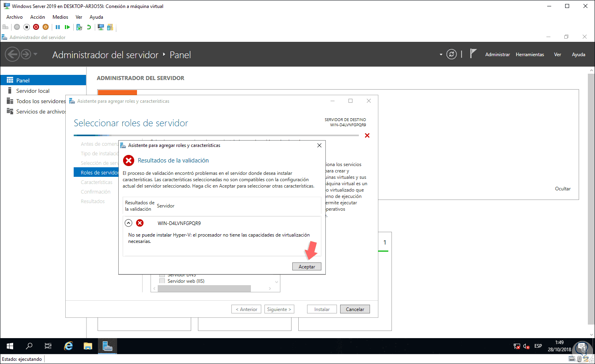Click the Ocultar link

click(563, 189)
